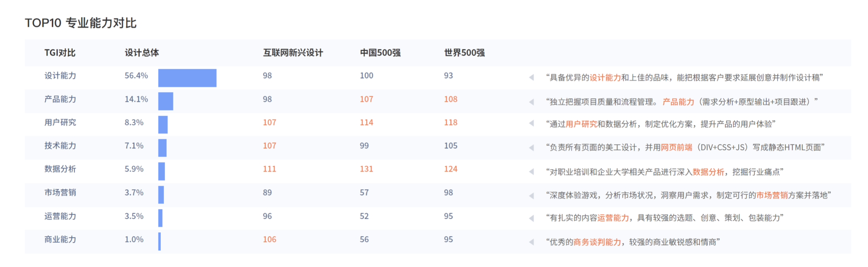Click the TGI对比 header cell
The height and width of the screenshot is (267, 868).
click(60, 53)
